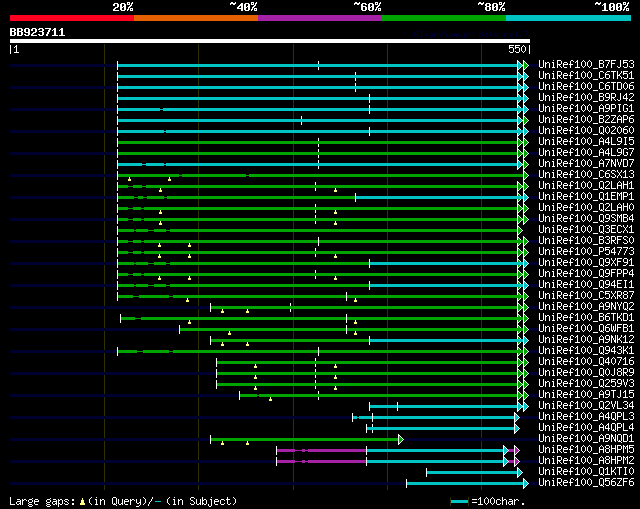Select the UniRef100_Q40716 label

coord(586,362)
